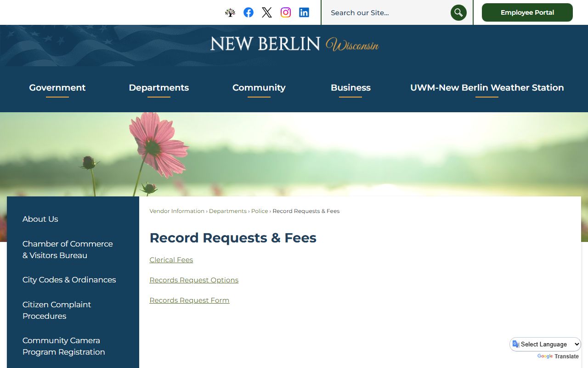The height and width of the screenshot is (368, 588).
Task: Open the LinkedIn icon
Action: (304, 12)
